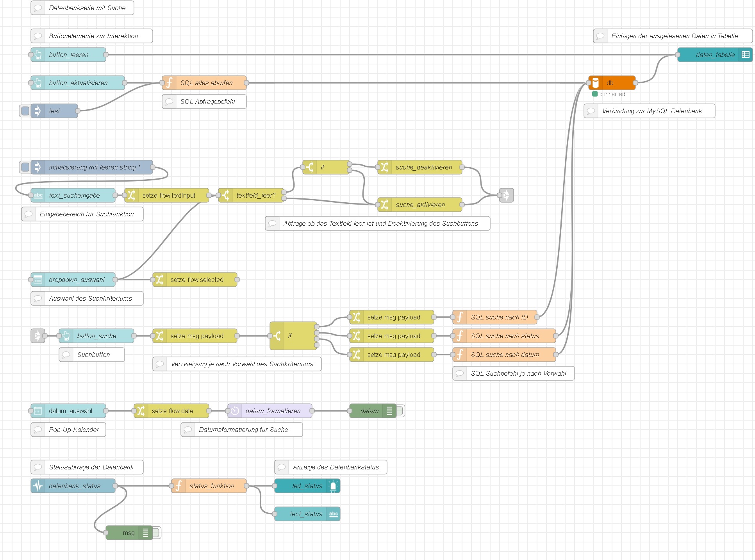Screen dimensions: 755x560
Task: Toggle the msg debug node output button
Action: click(x=157, y=533)
